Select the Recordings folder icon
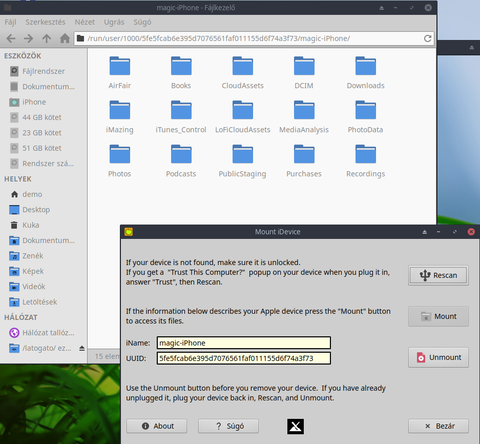 365,154
